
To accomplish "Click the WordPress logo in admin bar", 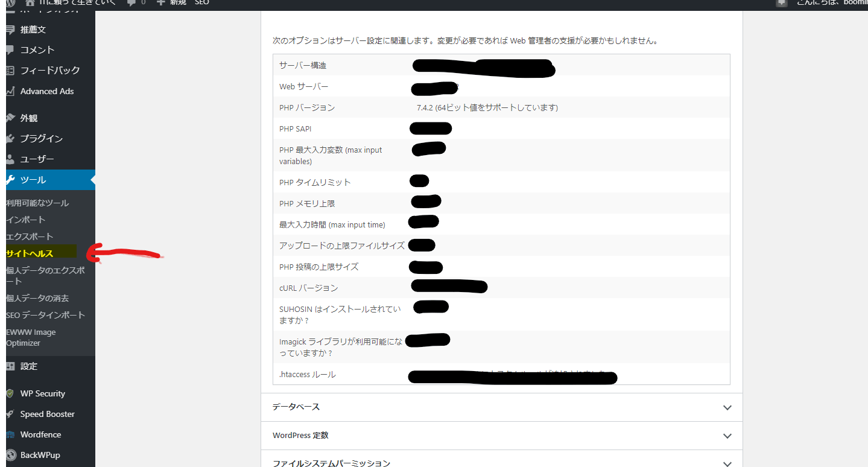I will pyautogui.click(x=11, y=2).
